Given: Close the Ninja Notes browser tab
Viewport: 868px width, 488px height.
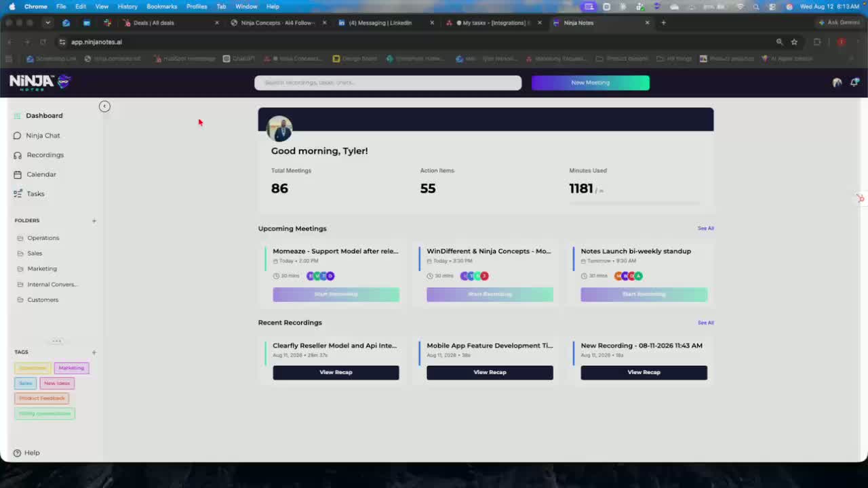Looking at the screenshot, I should pyautogui.click(x=647, y=23).
